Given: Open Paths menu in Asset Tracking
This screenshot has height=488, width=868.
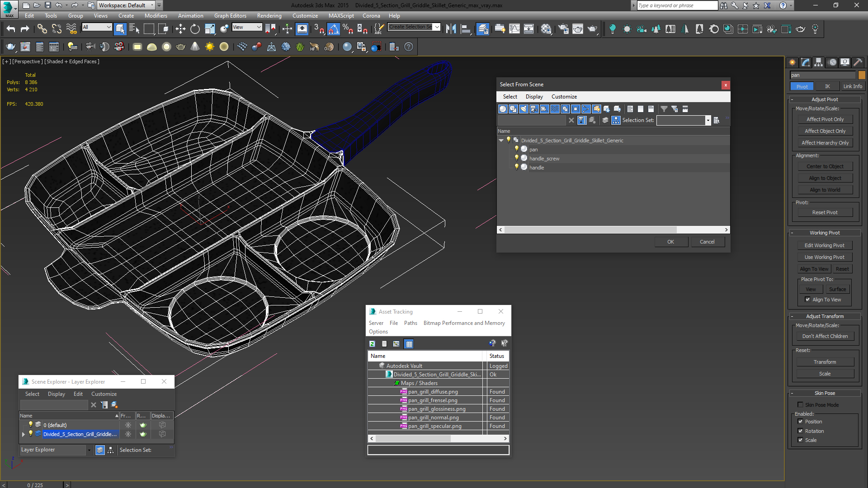Looking at the screenshot, I should coord(410,323).
